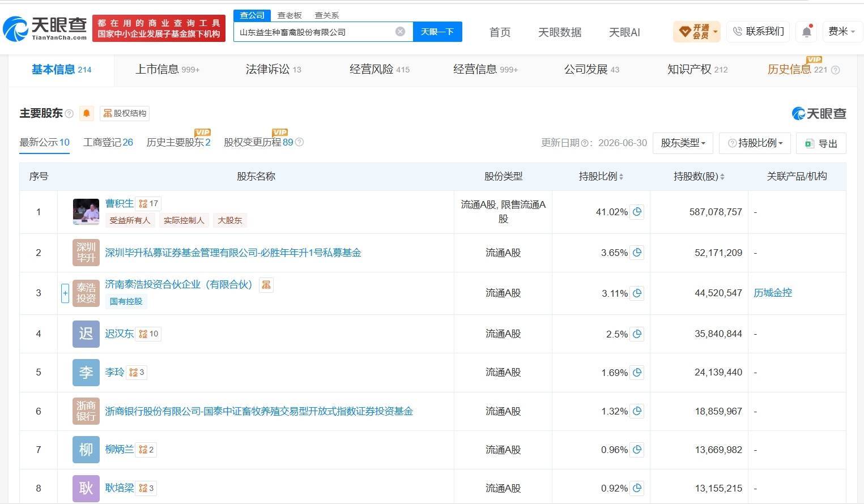Switch to the 查公司 search tab
The image size is (864, 504).
tap(252, 15)
